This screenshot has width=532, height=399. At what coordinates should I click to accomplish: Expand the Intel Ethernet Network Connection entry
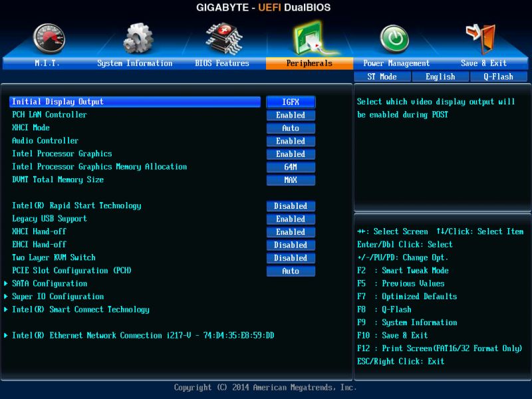click(x=143, y=335)
